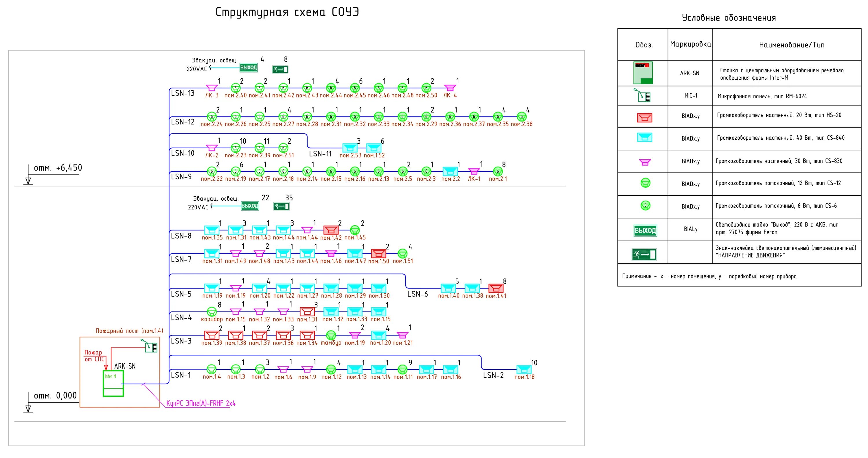The image size is (868, 458).
Task: Click the elevation label 'отм. +6,450'
Action: click(x=58, y=168)
